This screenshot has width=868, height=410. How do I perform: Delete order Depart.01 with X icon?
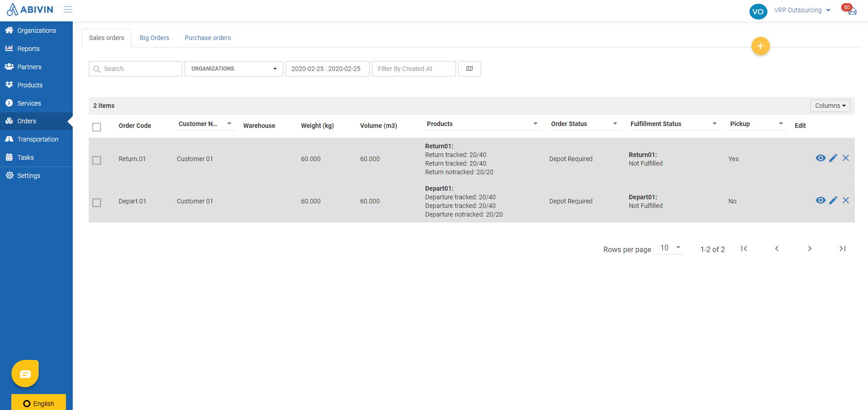[x=846, y=200]
